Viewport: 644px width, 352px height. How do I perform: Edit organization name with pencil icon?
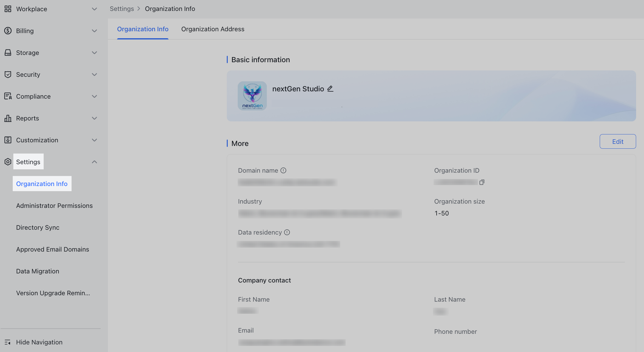point(330,89)
